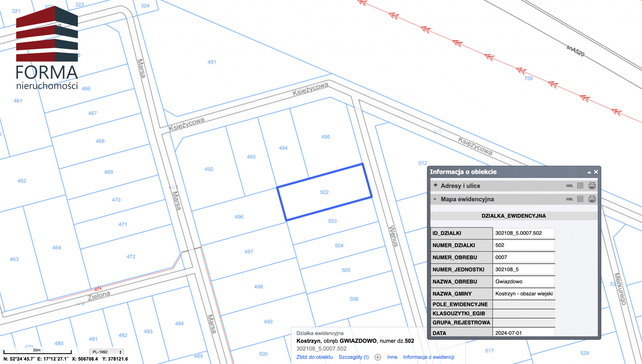642x364 pixels.
Task: Select the ID_DZIALKI value field
Action: [x=523, y=233]
